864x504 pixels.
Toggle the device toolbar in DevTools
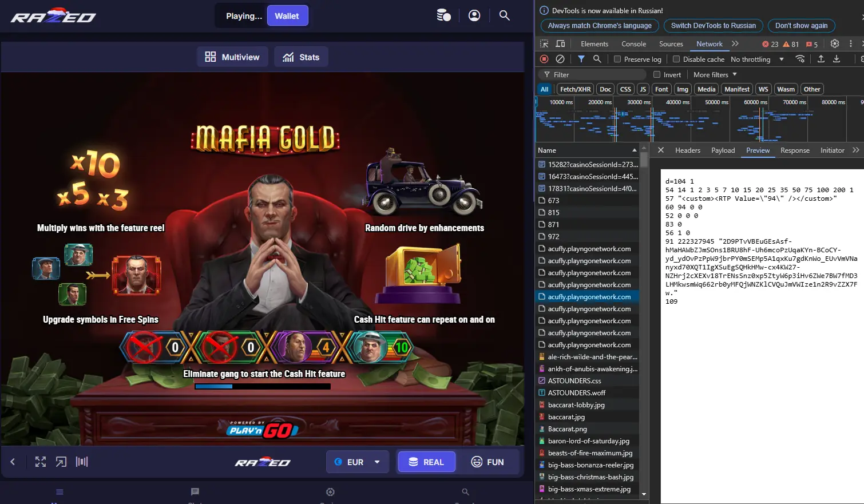(x=560, y=44)
